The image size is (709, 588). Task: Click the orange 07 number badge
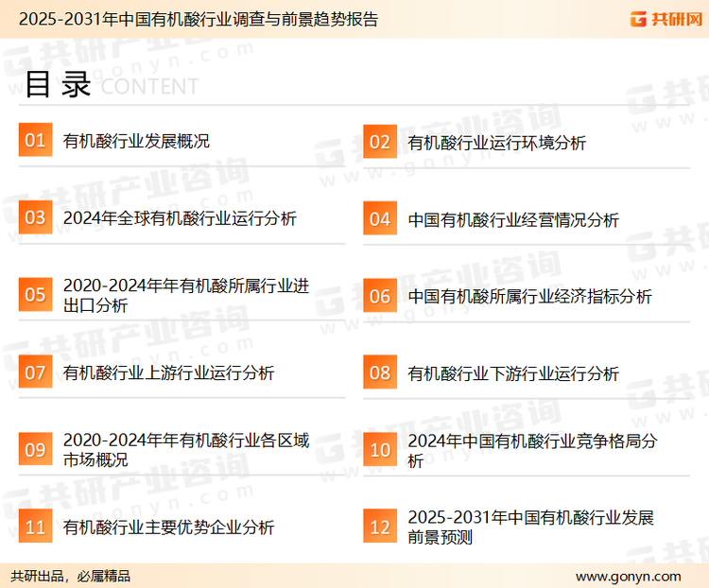tap(35, 372)
